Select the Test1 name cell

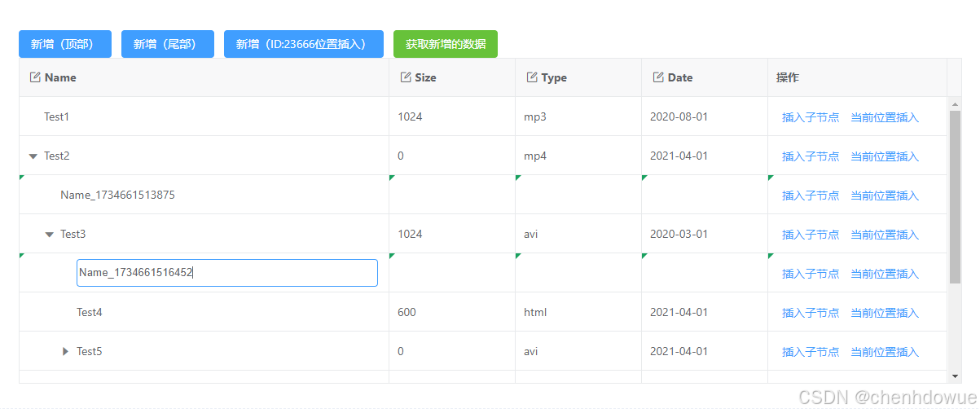click(x=204, y=116)
